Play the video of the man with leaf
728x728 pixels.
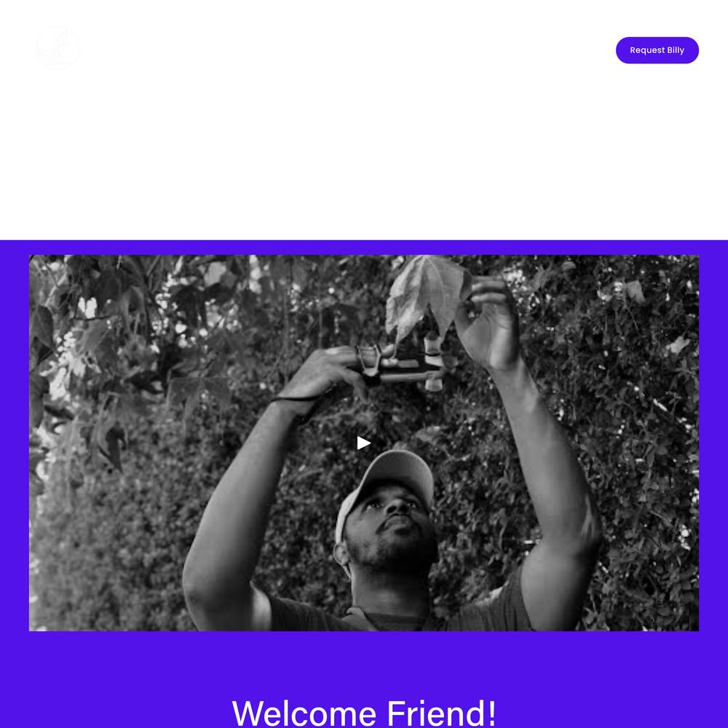point(364,443)
